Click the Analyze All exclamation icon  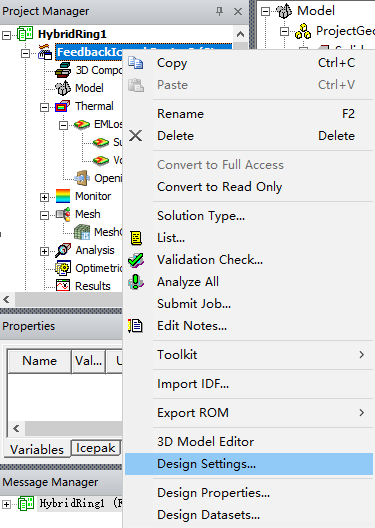point(136,282)
